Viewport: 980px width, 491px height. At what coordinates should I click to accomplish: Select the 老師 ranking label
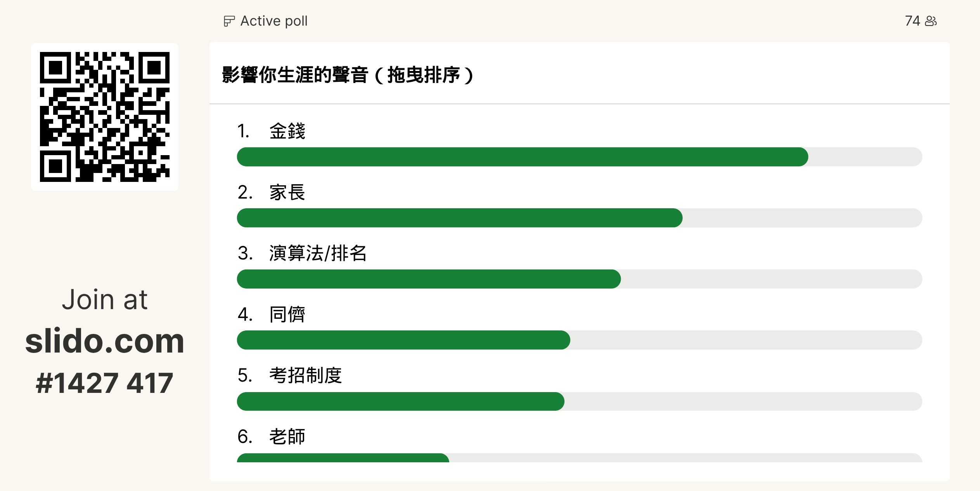tap(287, 437)
